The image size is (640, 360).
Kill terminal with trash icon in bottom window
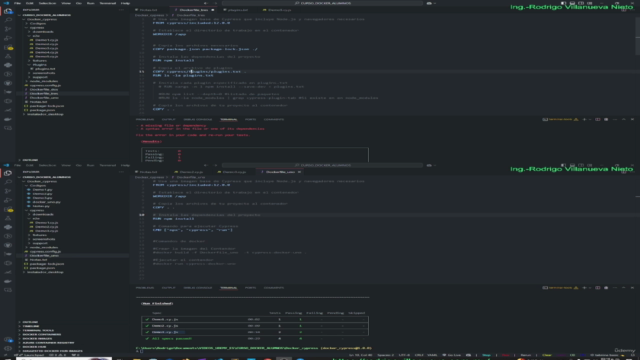[x=606, y=288]
